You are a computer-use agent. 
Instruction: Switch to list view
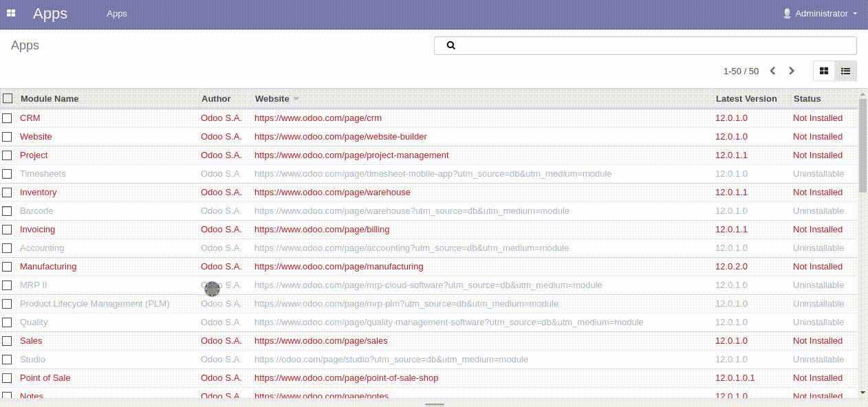[845, 71]
